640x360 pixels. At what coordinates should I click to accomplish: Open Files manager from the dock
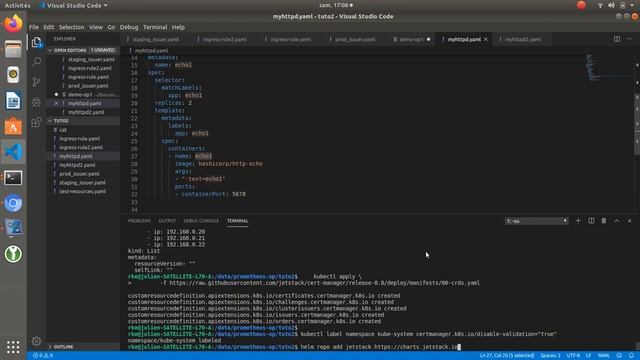coord(13,49)
